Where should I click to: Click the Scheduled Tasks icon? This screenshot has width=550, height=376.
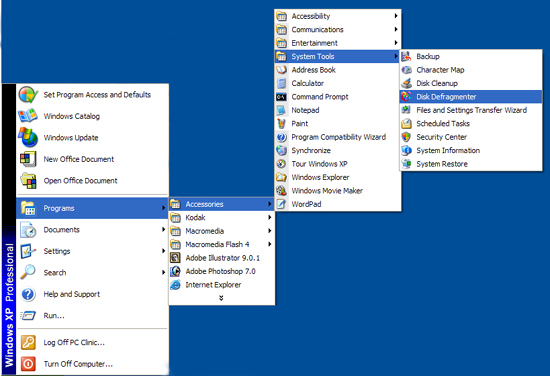[x=406, y=123]
